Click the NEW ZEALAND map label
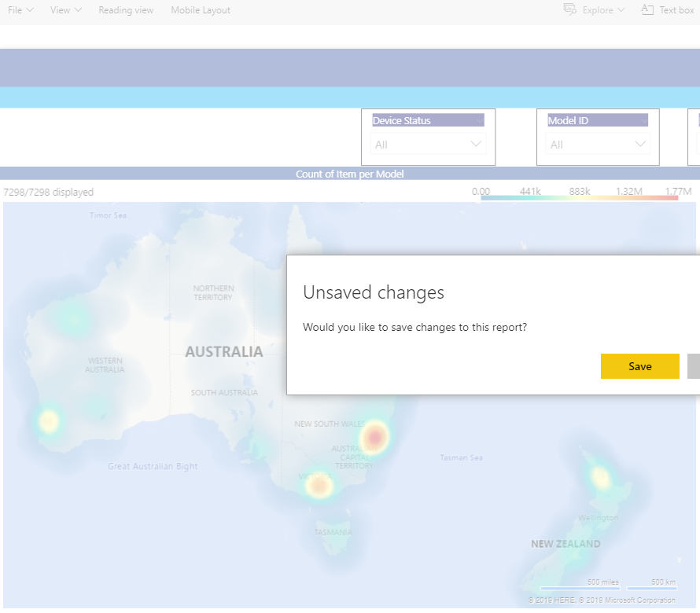 point(566,544)
